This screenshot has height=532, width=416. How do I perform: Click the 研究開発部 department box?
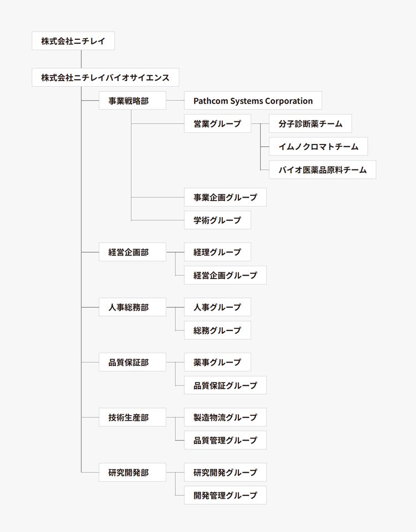[x=132, y=473]
